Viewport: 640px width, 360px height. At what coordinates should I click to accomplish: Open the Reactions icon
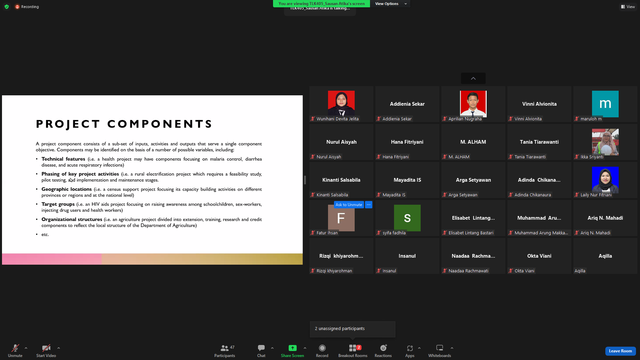pos(383,348)
